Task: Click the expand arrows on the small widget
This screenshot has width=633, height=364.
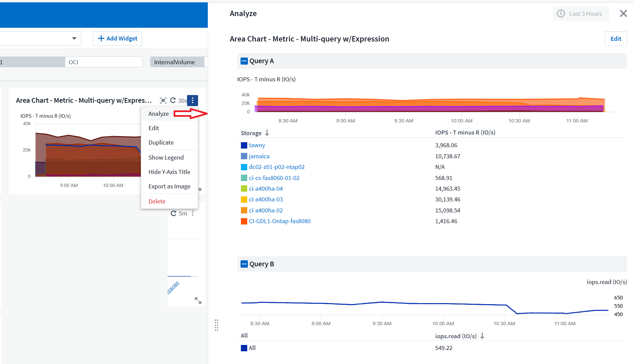Action: pyautogui.click(x=199, y=301)
